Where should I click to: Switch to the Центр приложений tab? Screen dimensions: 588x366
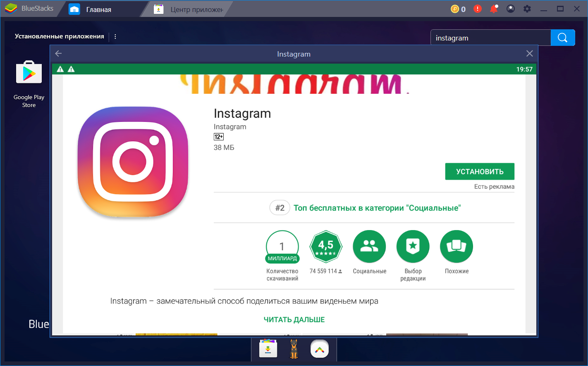(188, 9)
